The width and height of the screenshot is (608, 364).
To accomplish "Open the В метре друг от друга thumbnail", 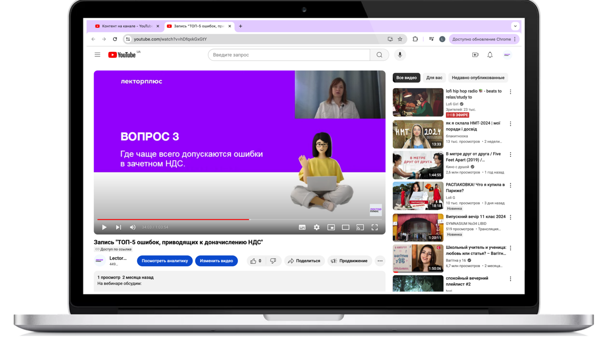I will [418, 165].
